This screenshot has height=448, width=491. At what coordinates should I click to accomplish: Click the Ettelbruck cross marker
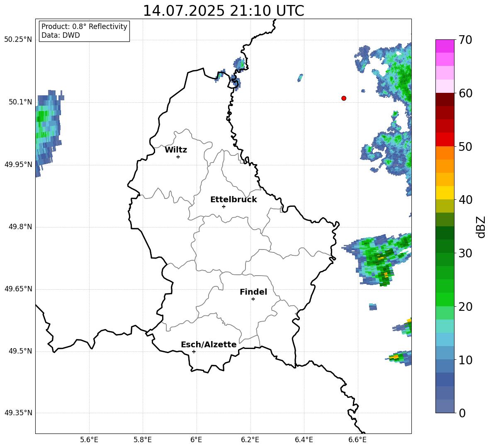[224, 206]
